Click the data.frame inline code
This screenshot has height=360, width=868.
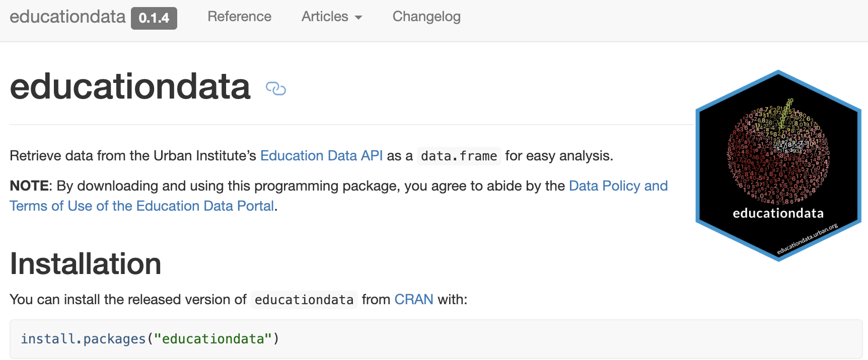(459, 156)
